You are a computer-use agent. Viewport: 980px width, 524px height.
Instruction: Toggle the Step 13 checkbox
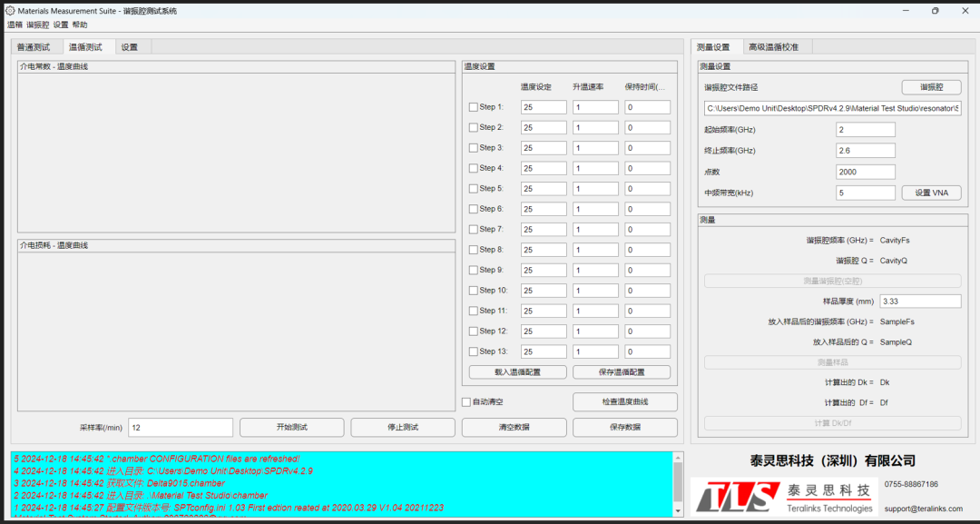pos(473,351)
